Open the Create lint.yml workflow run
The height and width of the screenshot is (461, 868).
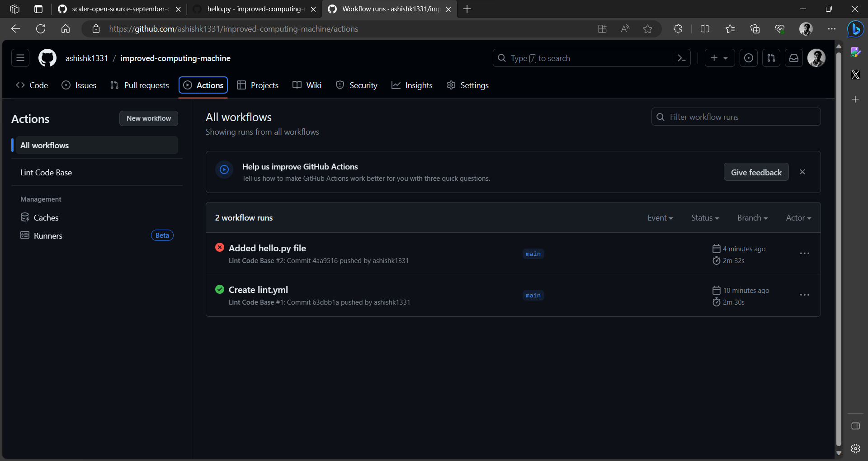(x=258, y=289)
